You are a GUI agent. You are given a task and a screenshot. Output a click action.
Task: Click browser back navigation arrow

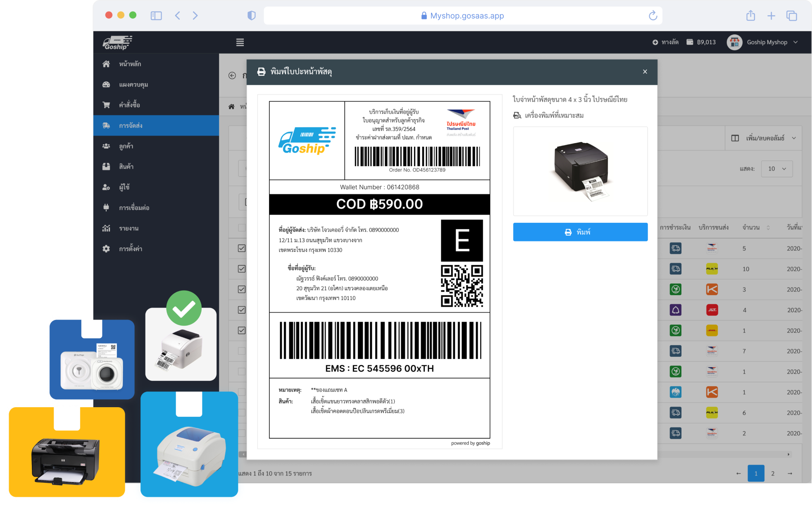pos(177,16)
